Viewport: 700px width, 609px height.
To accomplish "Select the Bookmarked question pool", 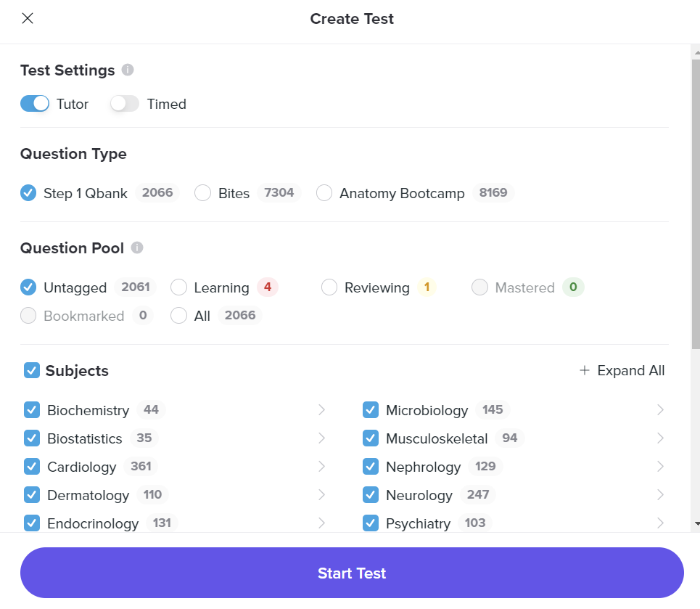I will pyautogui.click(x=28, y=316).
